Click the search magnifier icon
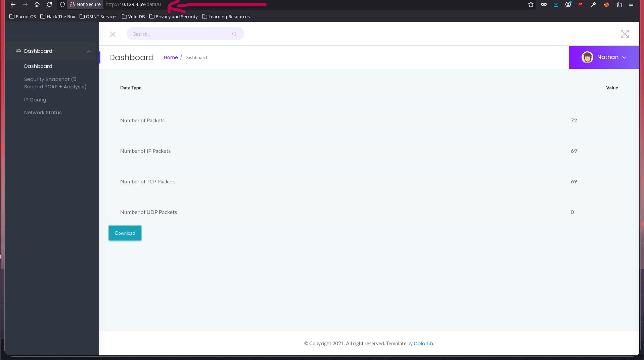Screen dimensions: 644x360 coord(234,34)
